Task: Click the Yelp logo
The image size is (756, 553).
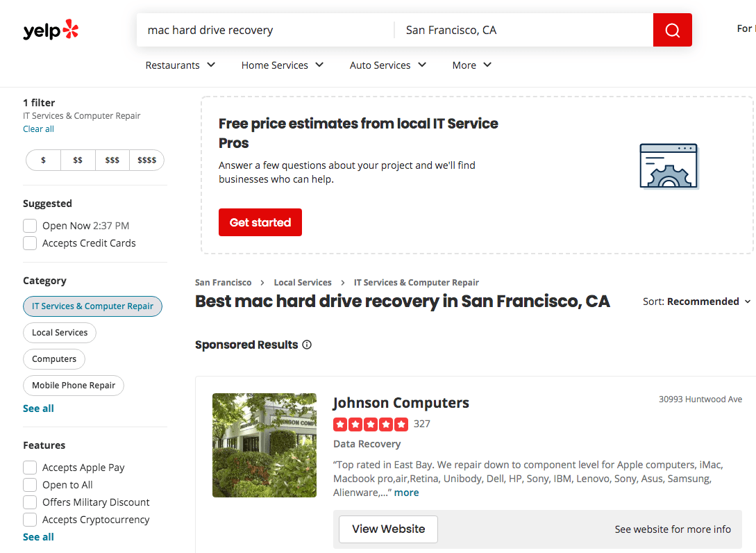Action: [50, 29]
